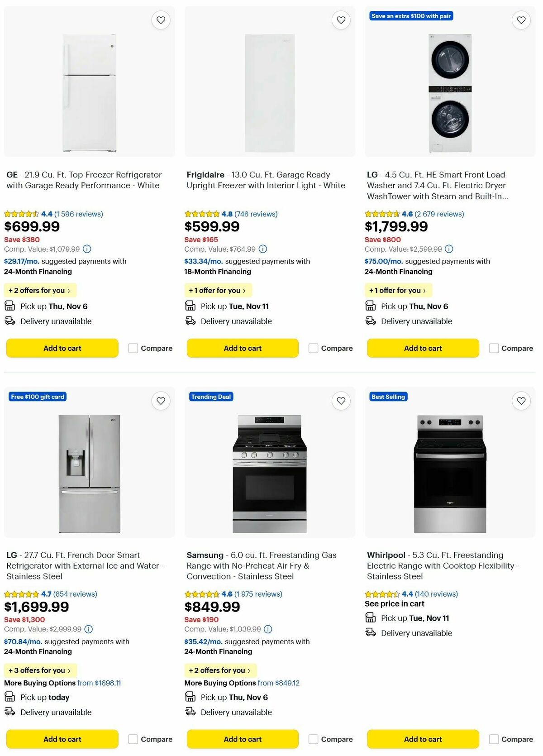
Task: Click the delivery truck icon on the Whirlpool listing
Action: coord(371,633)
